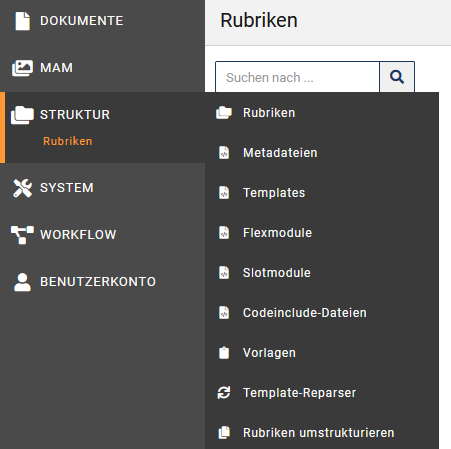Click the clipboard icon beside Vorlagen
Screen dimensions: 451x449
(x=224, y=353)
